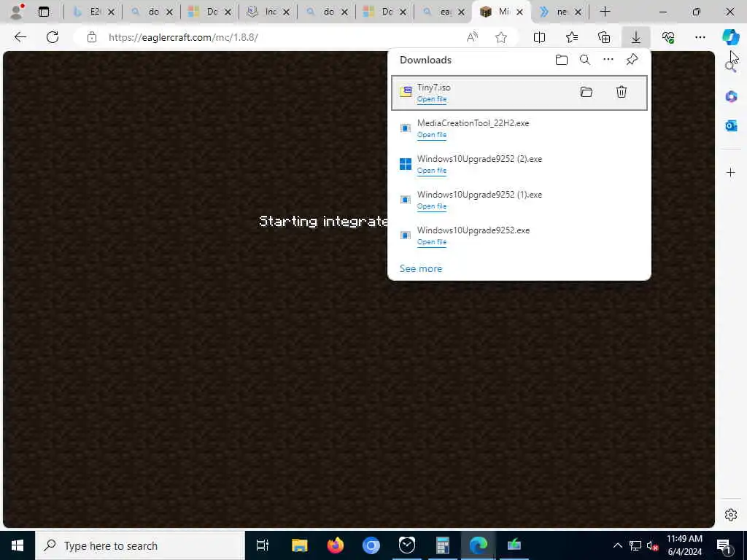The height and width of the screenshot is (560, 747).
Task: Launch Firefox from taskbar
Action: (336, 545)
